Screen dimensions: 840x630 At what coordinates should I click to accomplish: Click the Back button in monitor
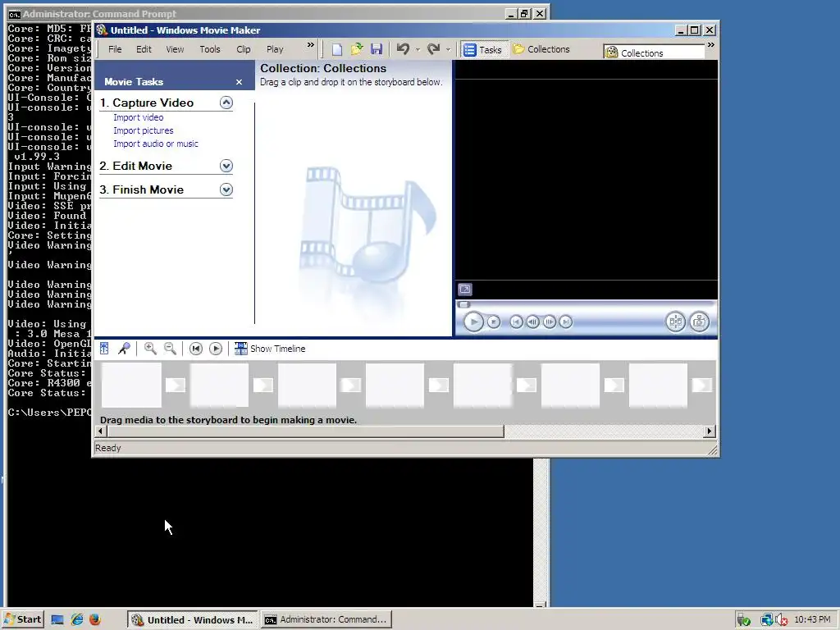pos(516,322)
